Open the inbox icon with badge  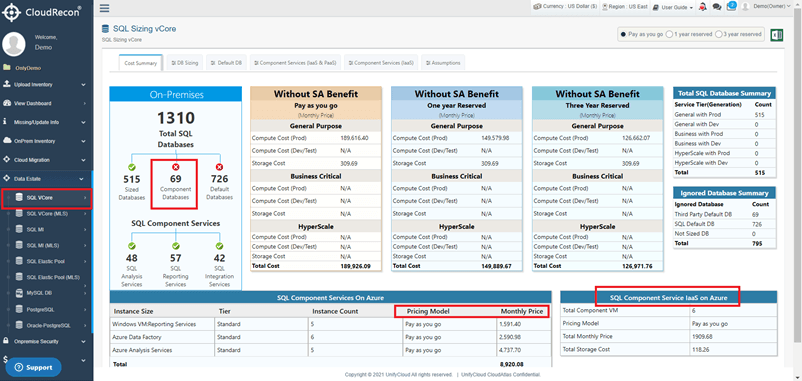pyautogui.click(x=731, y=6)
